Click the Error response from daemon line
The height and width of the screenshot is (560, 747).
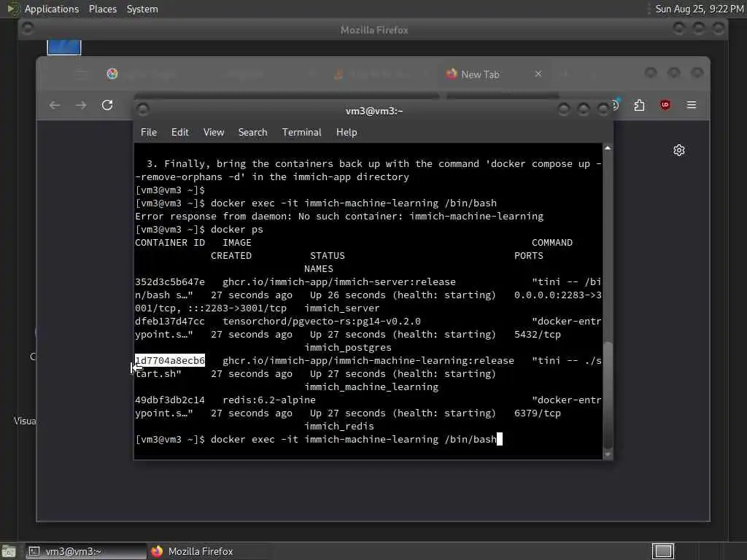click(338, 216)
